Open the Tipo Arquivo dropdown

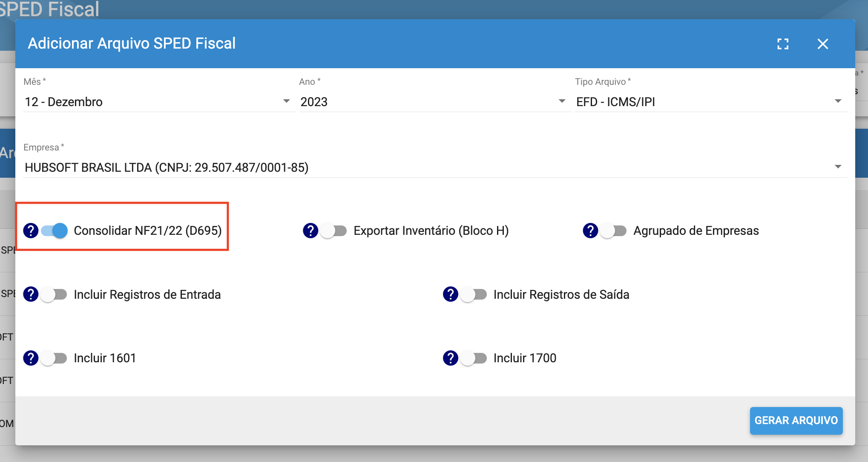(x=711, y=102)
